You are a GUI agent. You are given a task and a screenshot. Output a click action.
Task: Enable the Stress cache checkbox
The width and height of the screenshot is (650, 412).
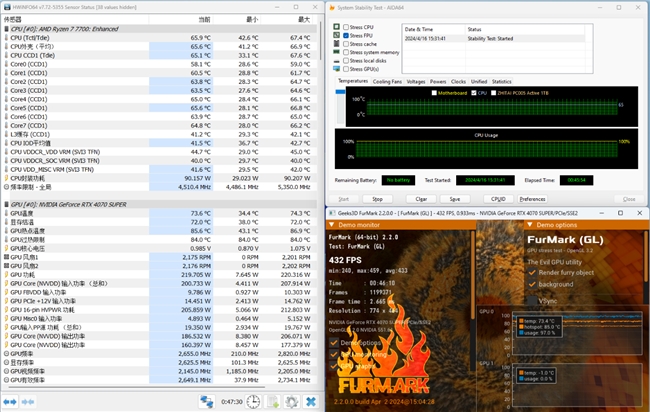tap(346, 44)
